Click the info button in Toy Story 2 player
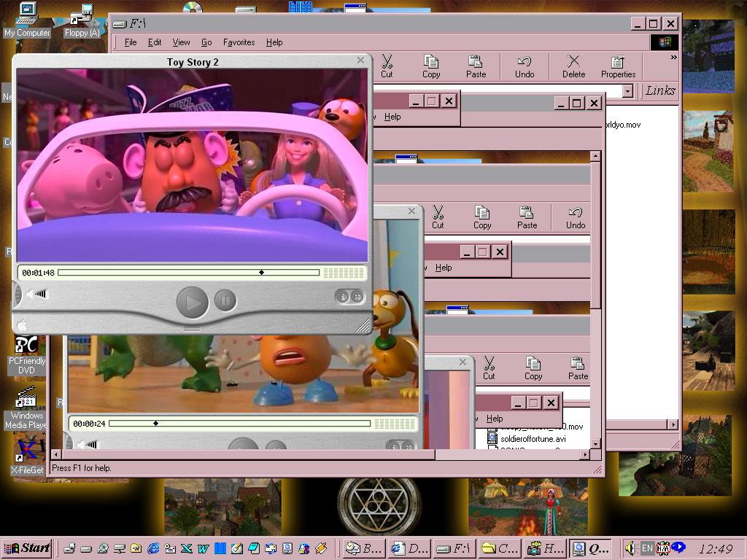 coord(342,297)
